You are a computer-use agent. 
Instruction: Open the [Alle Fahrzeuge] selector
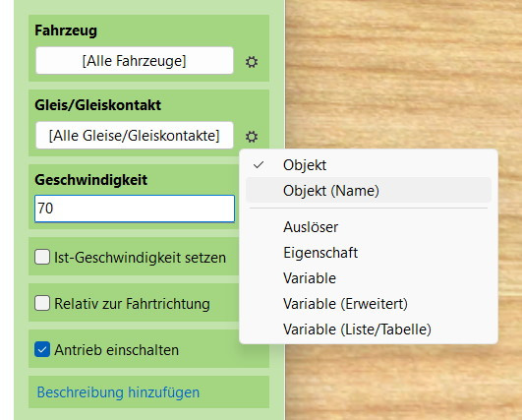(x=135, y=61)
